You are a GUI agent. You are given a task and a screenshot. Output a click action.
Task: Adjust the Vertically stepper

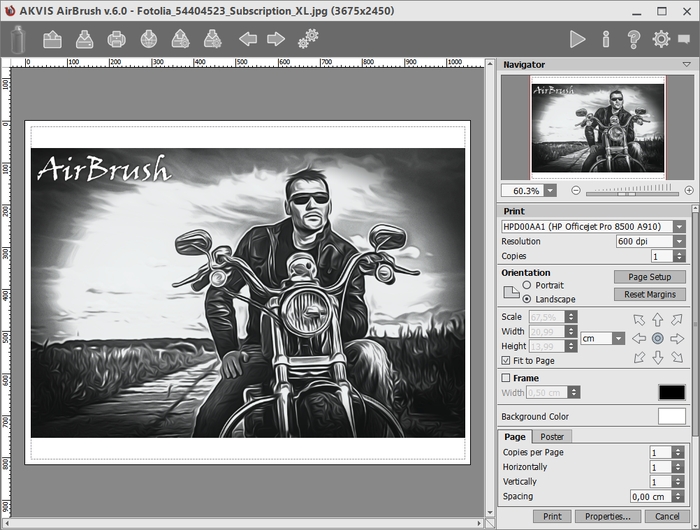pyautogui.click(x=678, y=482)
